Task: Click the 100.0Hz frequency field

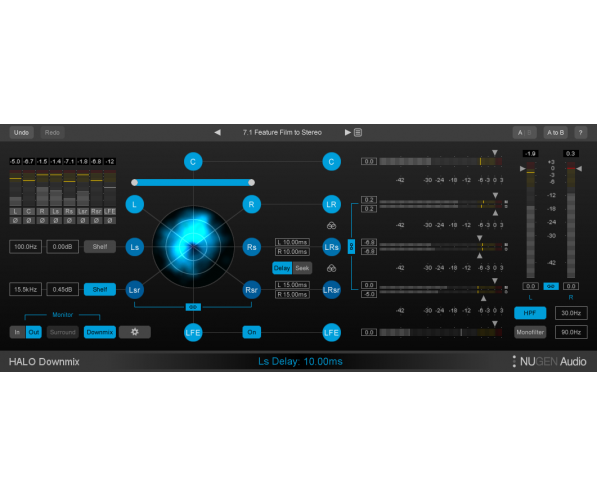Action: point(26,247)
